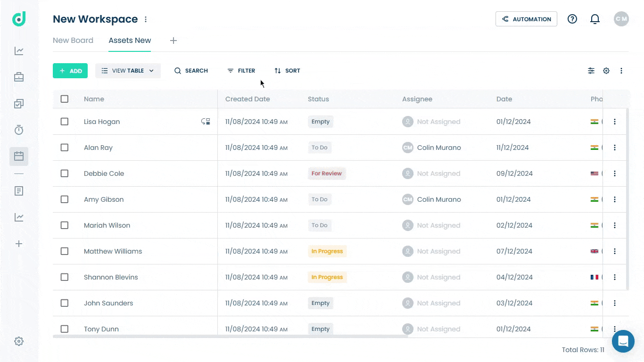This screenshot has width=644, height=362.
Task: Open the help question mark icon
Action: tap(572, 19)
